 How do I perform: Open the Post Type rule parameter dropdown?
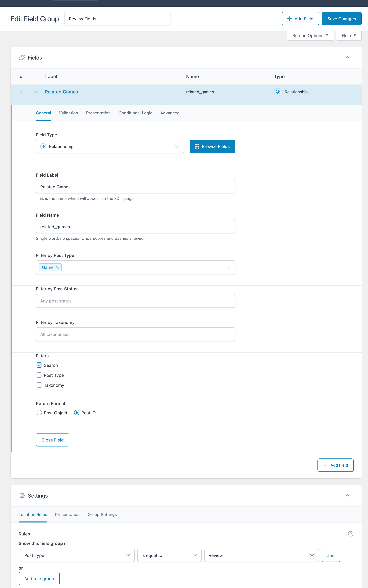(x=77, y=555)
